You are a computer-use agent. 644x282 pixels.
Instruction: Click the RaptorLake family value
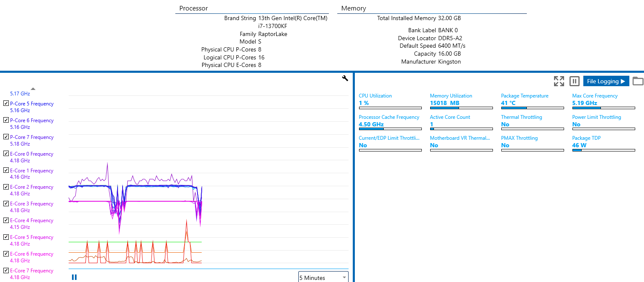pos(273,34)
